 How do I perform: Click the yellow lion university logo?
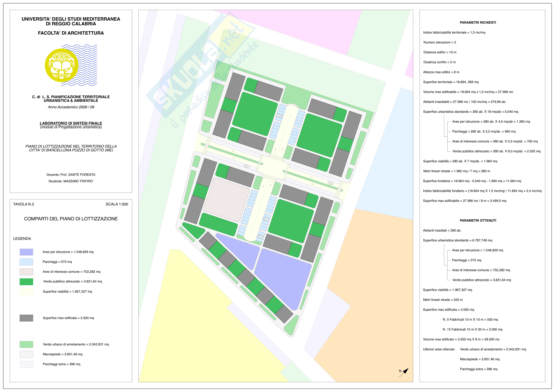(62, 65)
